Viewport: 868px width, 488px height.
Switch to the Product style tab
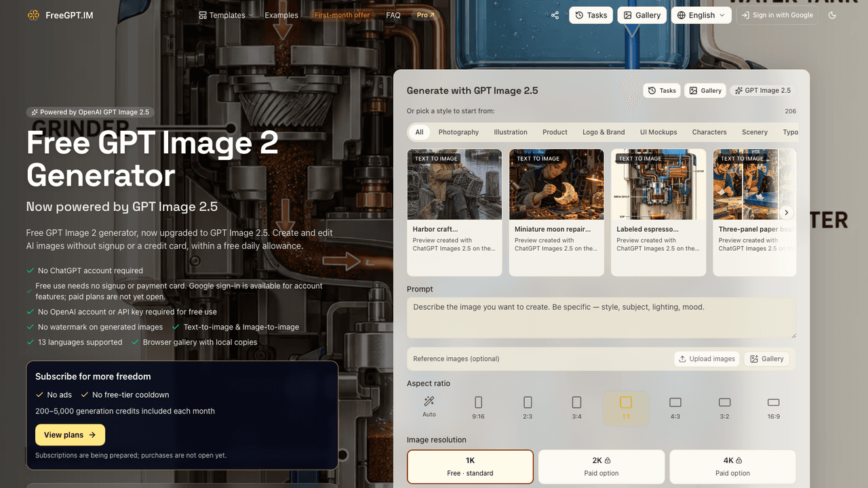coord(555,132)
